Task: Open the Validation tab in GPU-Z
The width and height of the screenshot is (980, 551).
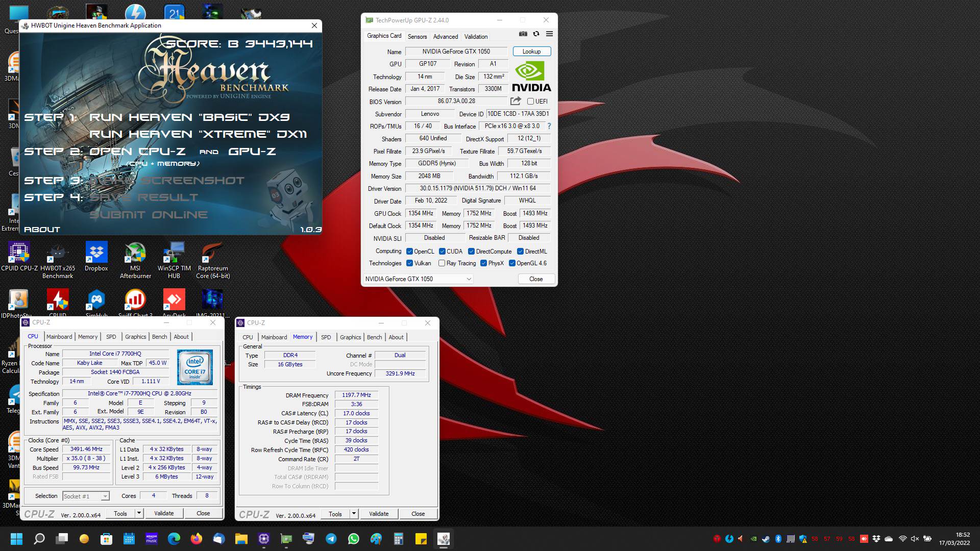Action: [476, 37]
